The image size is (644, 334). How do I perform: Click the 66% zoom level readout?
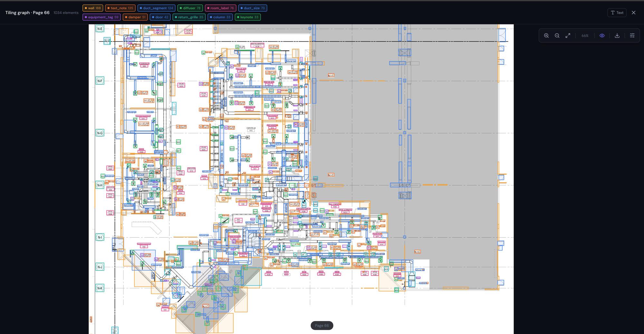pyautogui.click(x=585, y=36)
